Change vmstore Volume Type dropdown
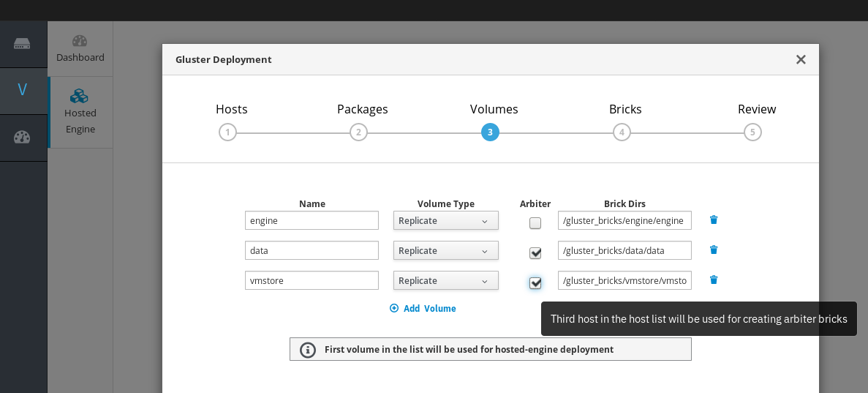Image resolution: width=868 pixels, height=393 pixels. 445,280
